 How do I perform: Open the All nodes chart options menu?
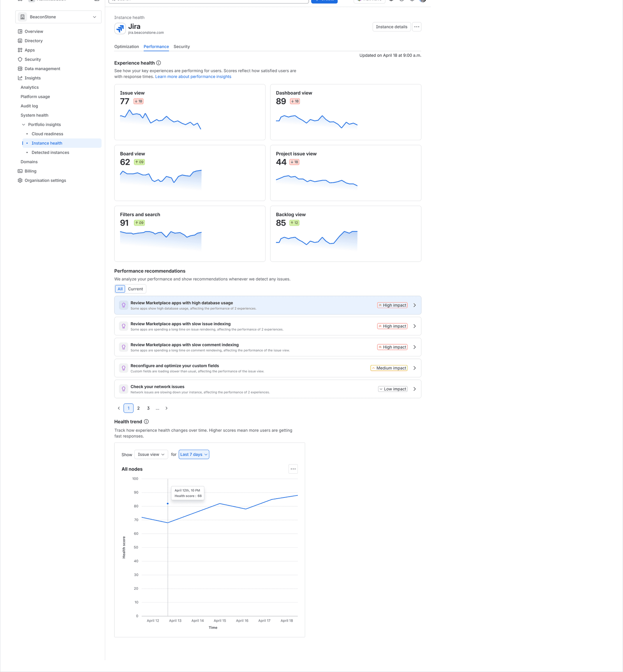tap(293, 469)
